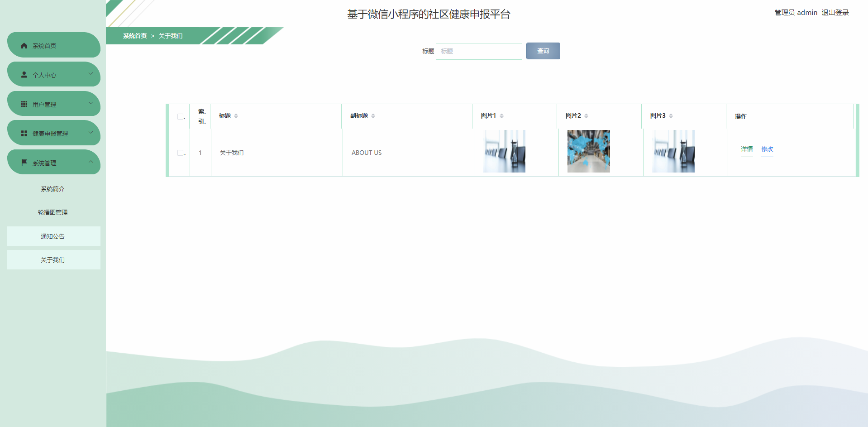Collapse the 系统管理 menu chevron
This screenshot has height=427, width=868.
(x=91, y=162)
